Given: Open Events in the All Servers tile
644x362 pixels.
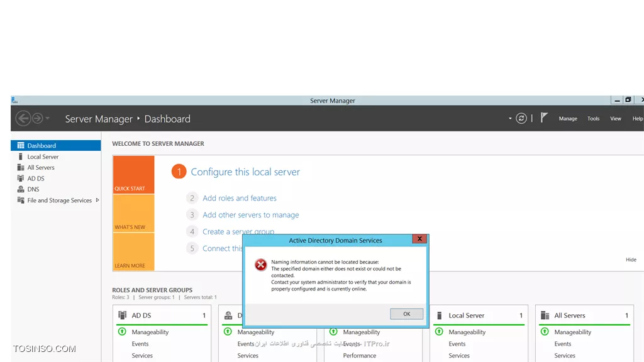Looking at the screenshot, I should coord(563,344).
